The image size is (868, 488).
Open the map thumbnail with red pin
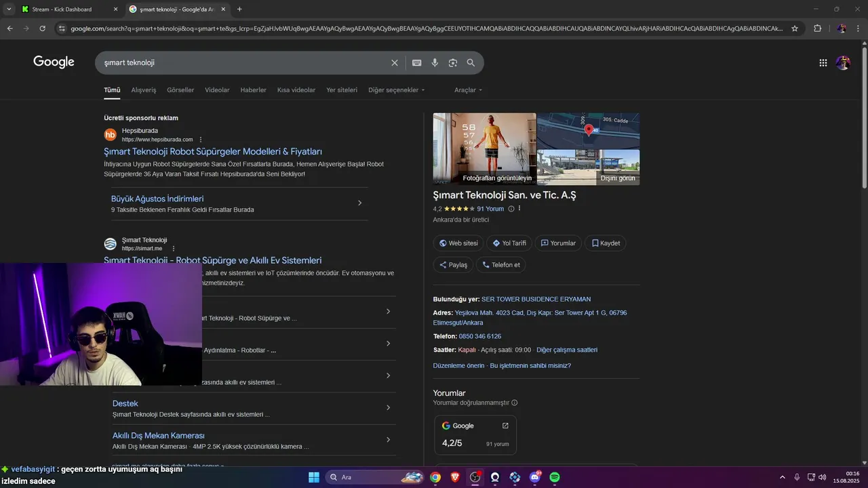point(589,130)
